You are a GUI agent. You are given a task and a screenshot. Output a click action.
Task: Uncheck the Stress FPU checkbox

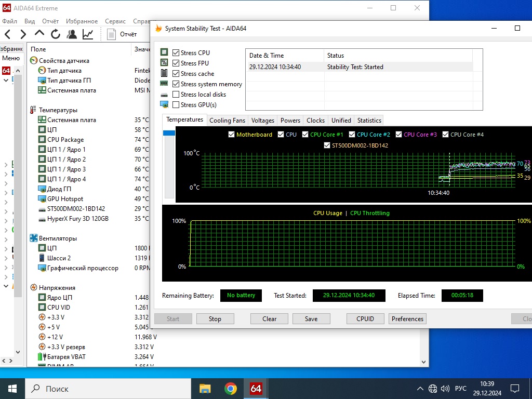(x=176, y=63)
